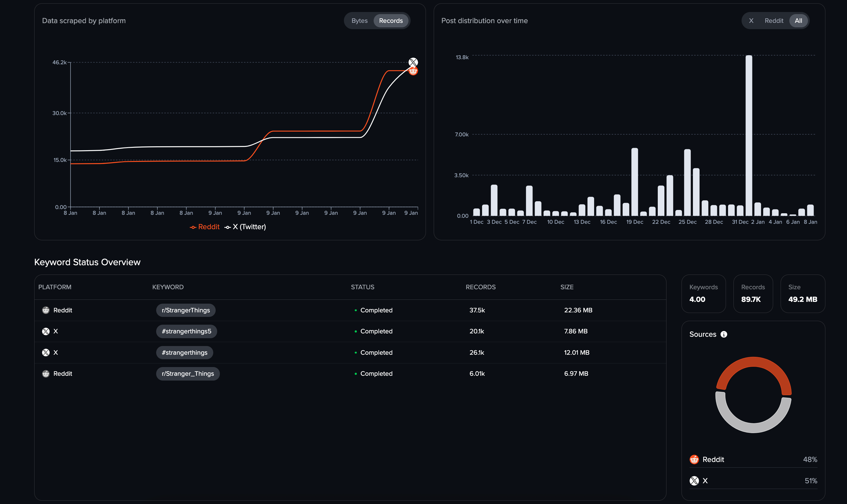The image size is (847, 504).
Task: Select the Records toggle option
Action: pyautogui.click(x=391, y=21)
